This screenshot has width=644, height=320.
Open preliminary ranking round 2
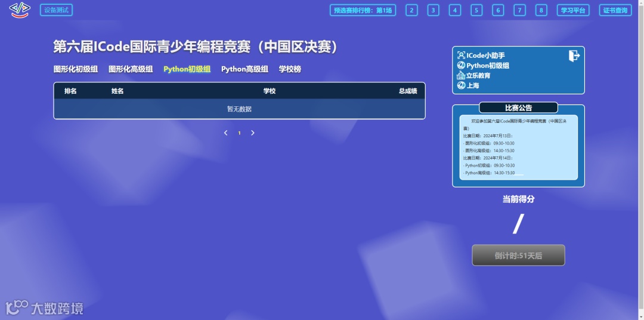pos(411,10)
